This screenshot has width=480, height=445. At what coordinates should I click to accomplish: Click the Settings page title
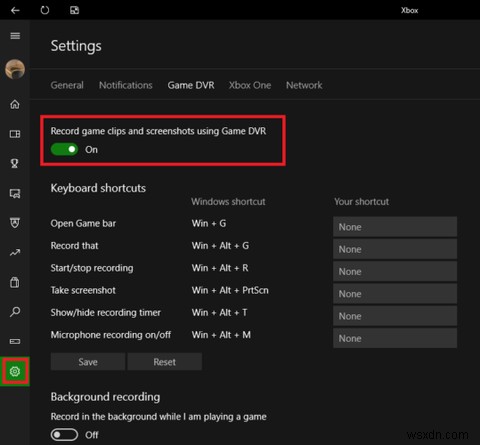coord(76,46)
